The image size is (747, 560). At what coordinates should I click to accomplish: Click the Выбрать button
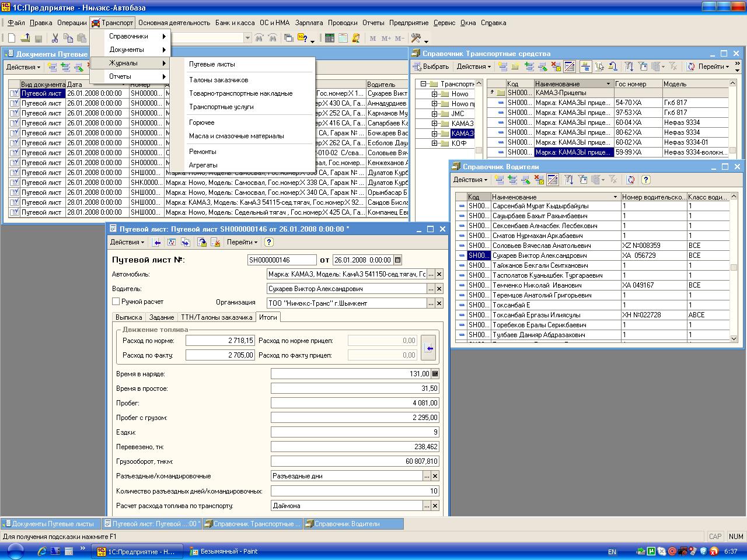pos(431,66)
